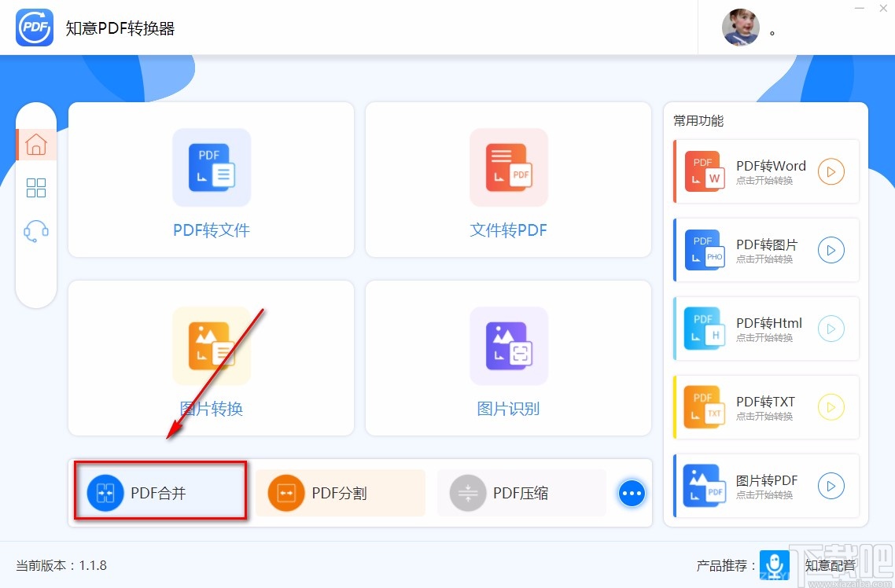This screenshot has width=895, height=588.
Task: Open the 文件转PDF label
Action: point(509,230)
